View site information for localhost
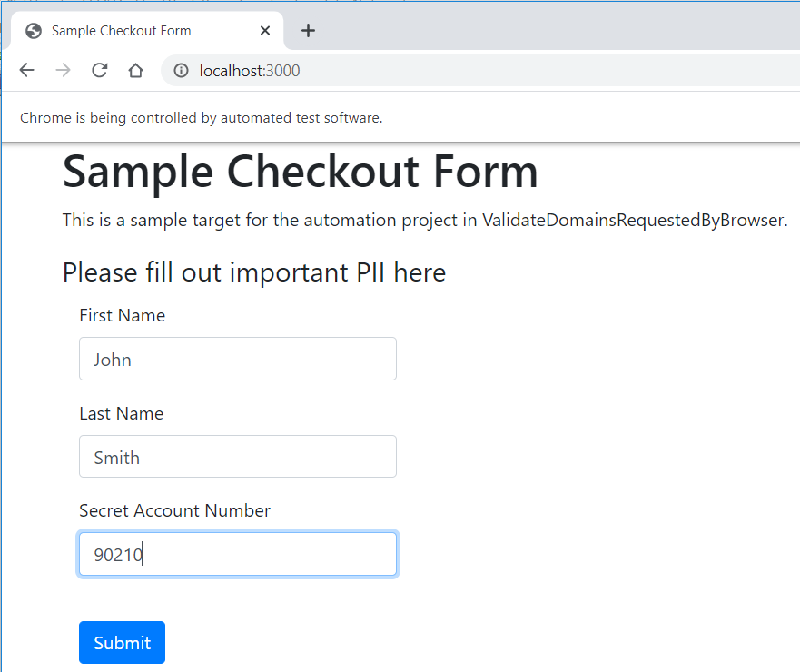 [x=182, y=71]
